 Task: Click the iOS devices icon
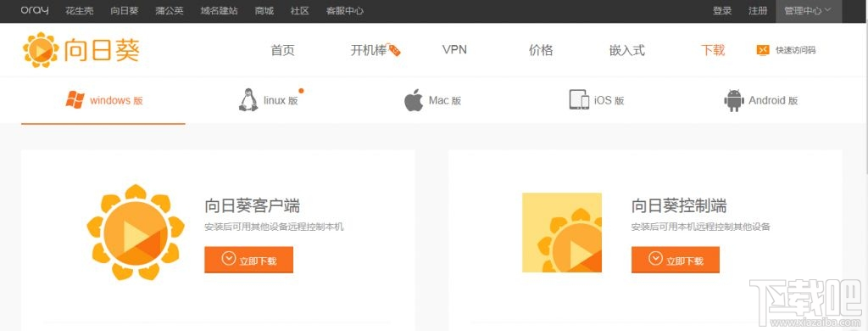[x=579, y=100]
